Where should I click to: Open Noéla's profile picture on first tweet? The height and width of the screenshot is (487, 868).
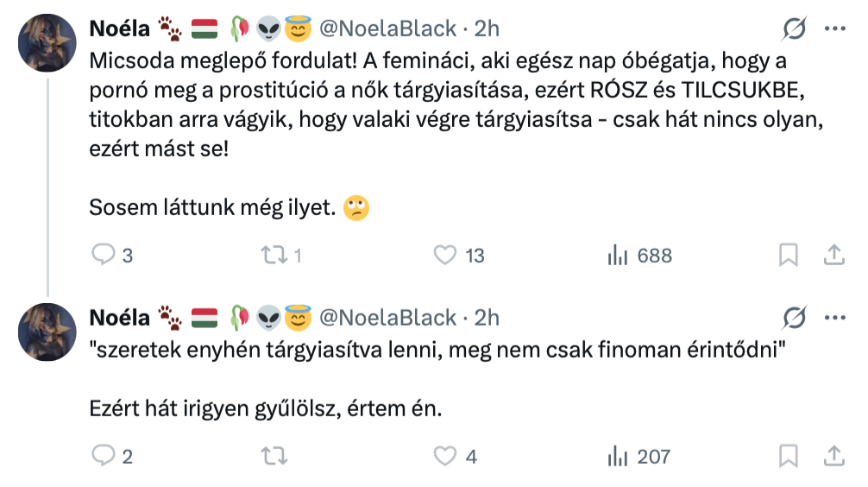pyautogui.click(x=47, y=42)
